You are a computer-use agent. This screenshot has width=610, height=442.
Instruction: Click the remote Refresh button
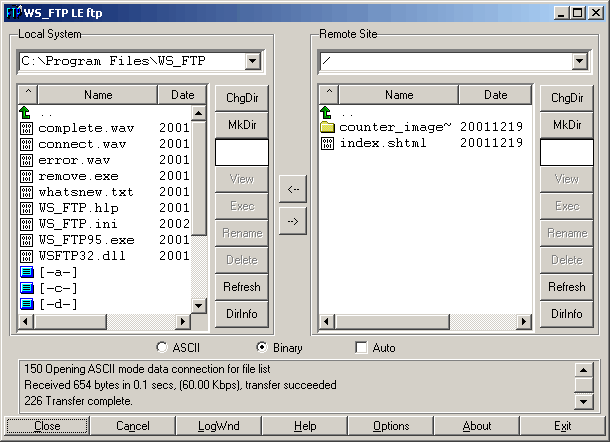[567, 287]
